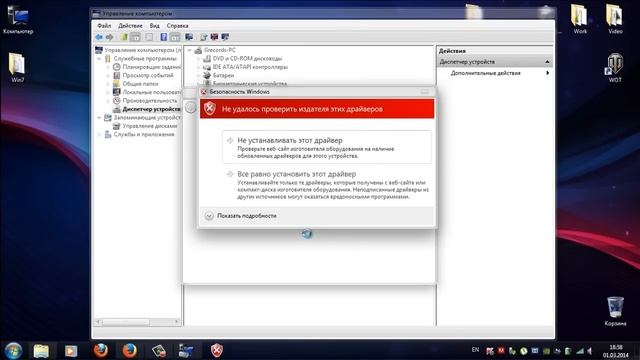Collapse the Запоминающие устройства node
This screenshot has width=640, height=360.
99,118
